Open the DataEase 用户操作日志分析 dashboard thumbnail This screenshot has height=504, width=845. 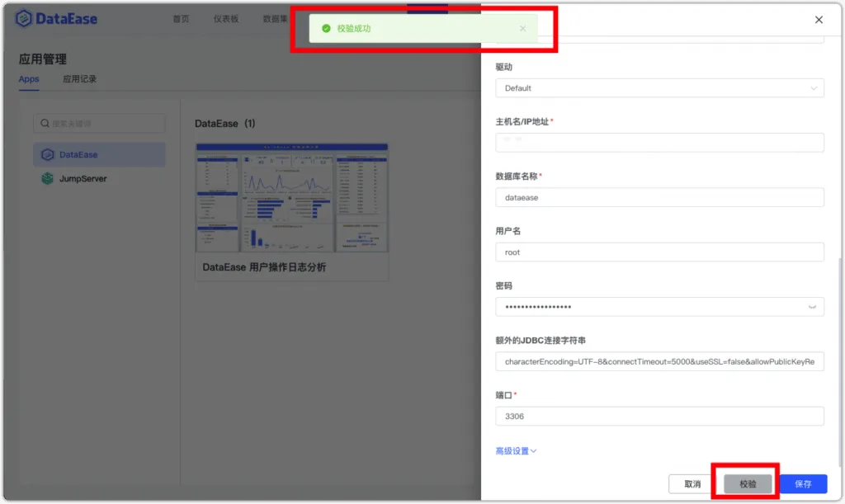[291, 198]
